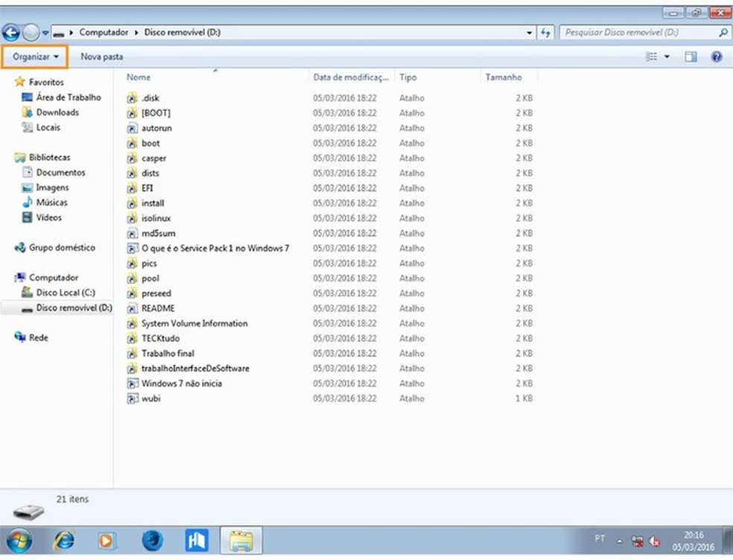Select Favoritos in the navigation pane

[x=46, y=82]
